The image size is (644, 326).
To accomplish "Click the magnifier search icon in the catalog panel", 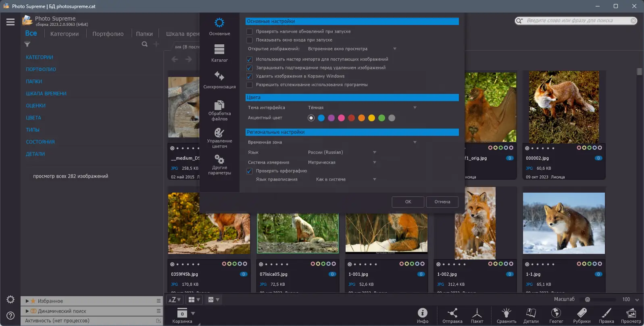I will pyautogui.click(x=144, y=44).
